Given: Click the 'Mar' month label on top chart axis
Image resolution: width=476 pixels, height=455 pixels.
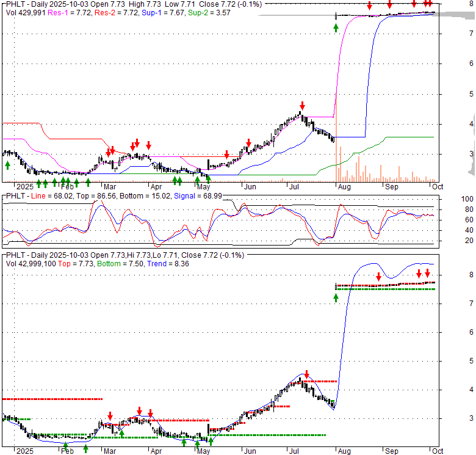Looking at the screenshot, I should [110, 187].
